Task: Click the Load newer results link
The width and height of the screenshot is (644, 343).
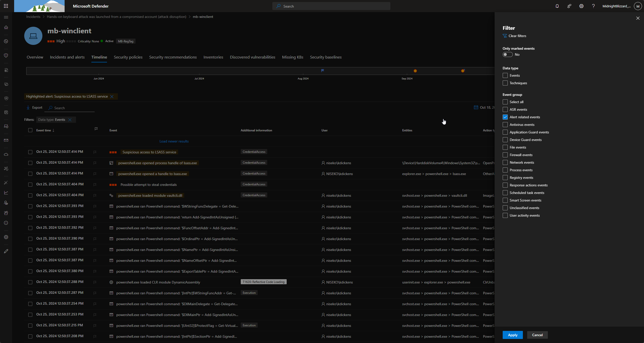Action: click(174, 141)
